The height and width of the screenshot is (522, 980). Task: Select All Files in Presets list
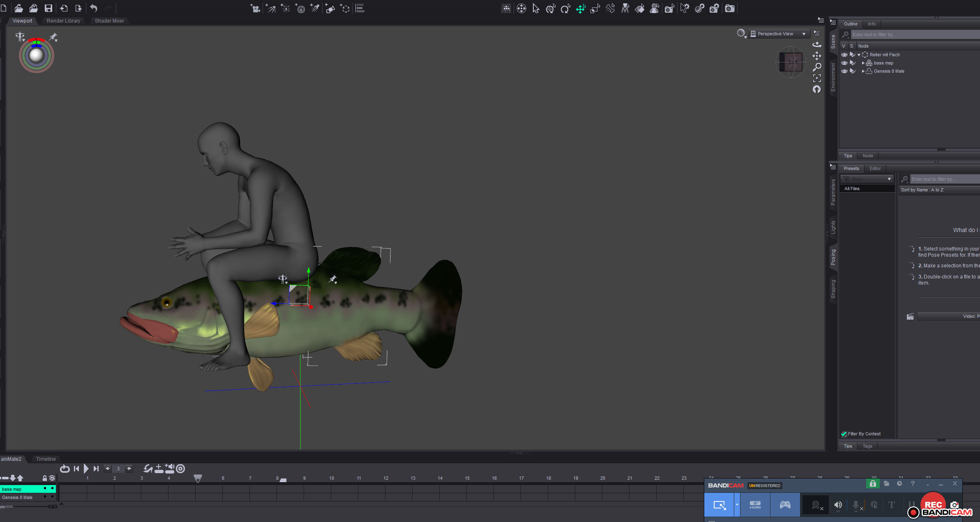pos(852,189)
